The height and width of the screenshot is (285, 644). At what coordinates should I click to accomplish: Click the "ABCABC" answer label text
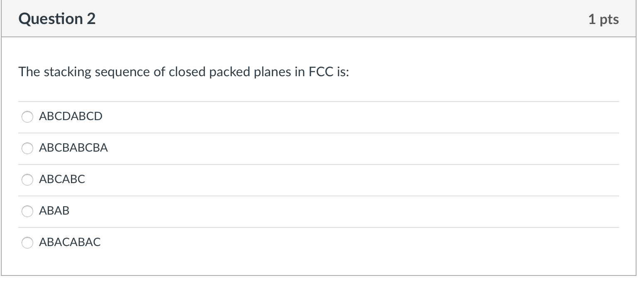coord(62,179)
